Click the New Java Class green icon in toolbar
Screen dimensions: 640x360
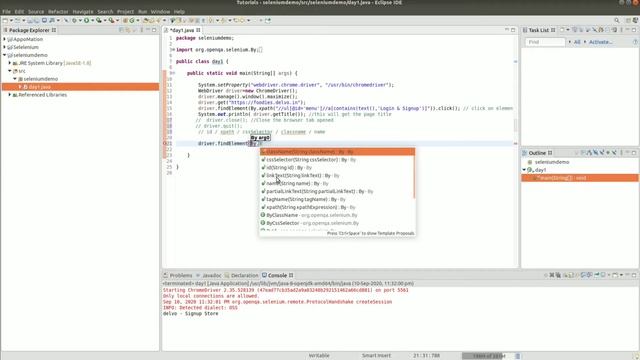pos(132,20)
